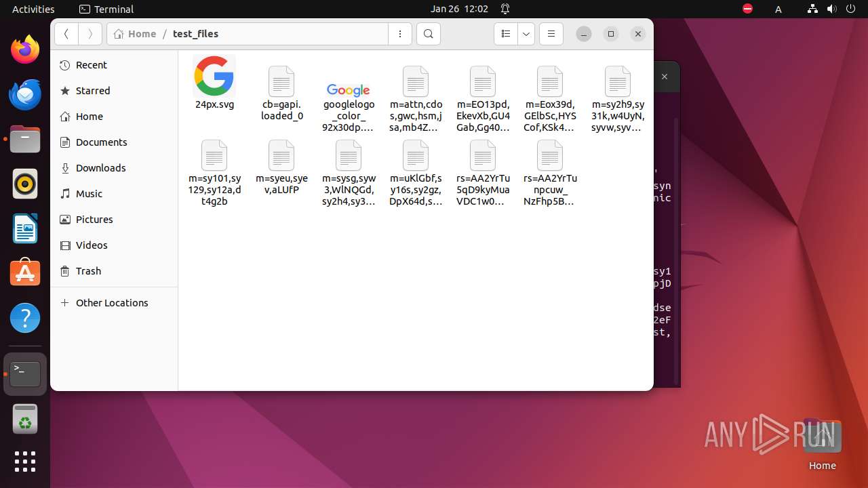
Task: Open the Activities overview
Action: point(33,9)
